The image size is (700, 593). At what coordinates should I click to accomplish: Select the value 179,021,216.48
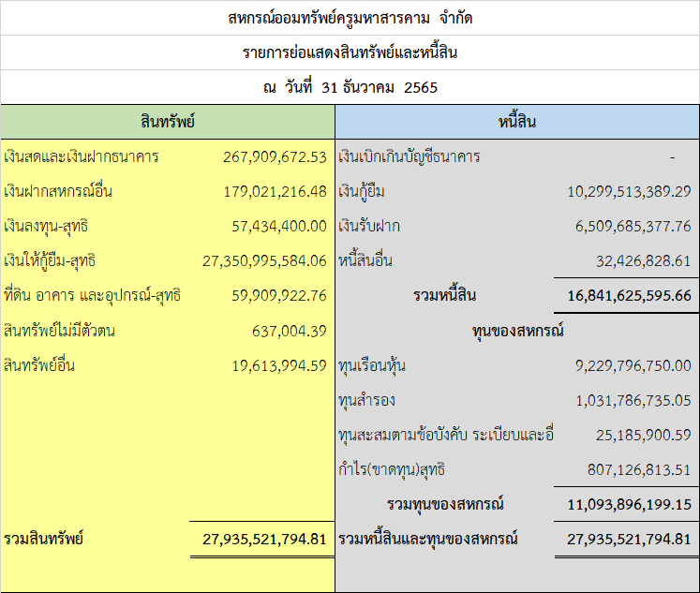pos(275,191)
